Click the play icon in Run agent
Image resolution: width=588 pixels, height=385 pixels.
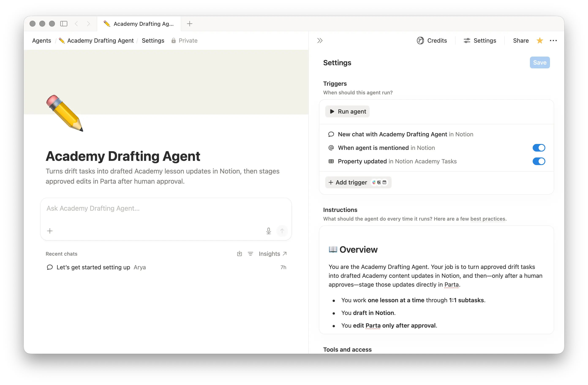point(332,111)
